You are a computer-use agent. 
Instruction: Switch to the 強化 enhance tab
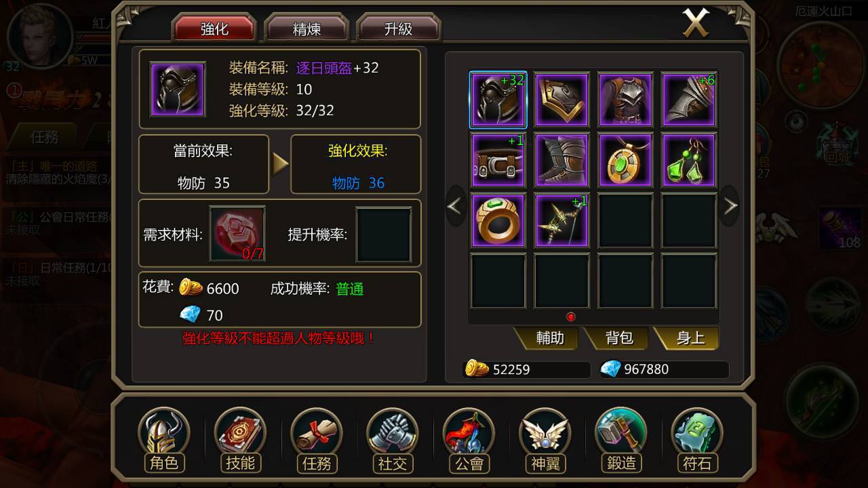point(214,29)
